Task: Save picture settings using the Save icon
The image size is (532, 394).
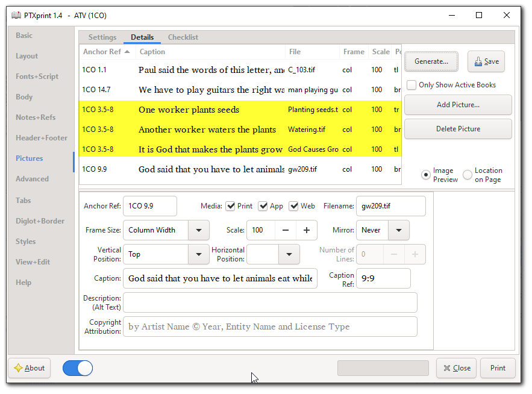Action: (x=486, y=61)
